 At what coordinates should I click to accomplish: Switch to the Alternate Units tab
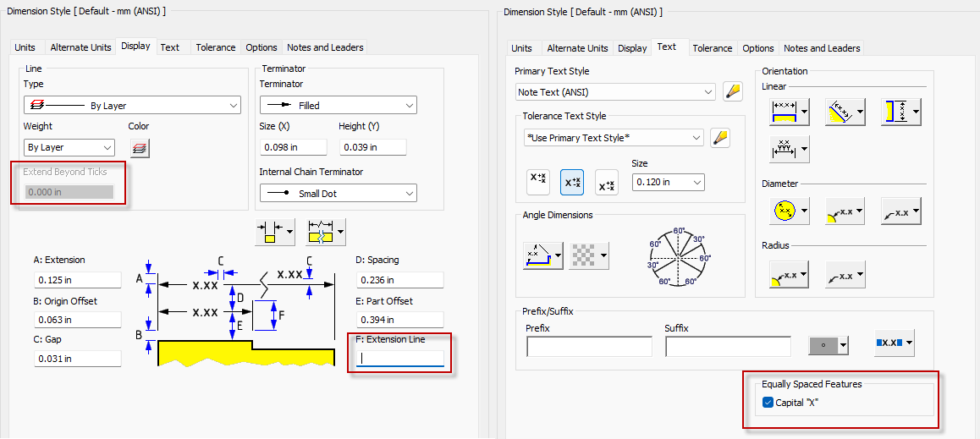click(80, 47)
